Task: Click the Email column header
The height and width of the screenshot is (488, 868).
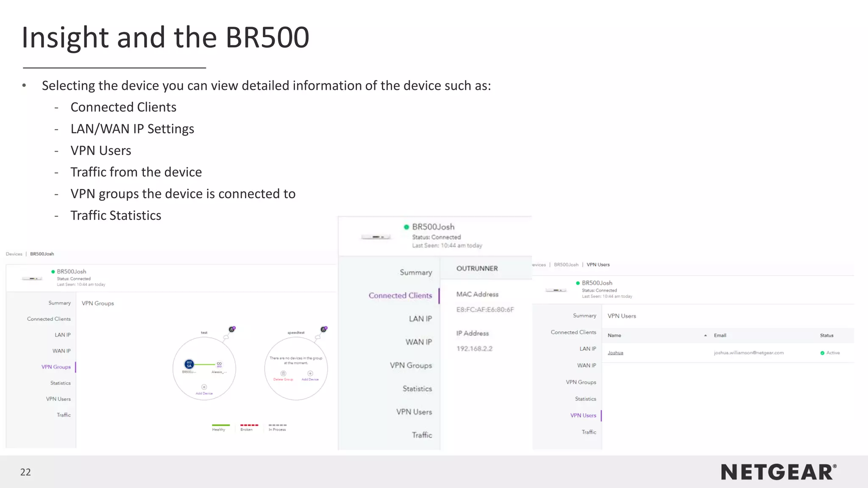Action: (x=720, y=335)
